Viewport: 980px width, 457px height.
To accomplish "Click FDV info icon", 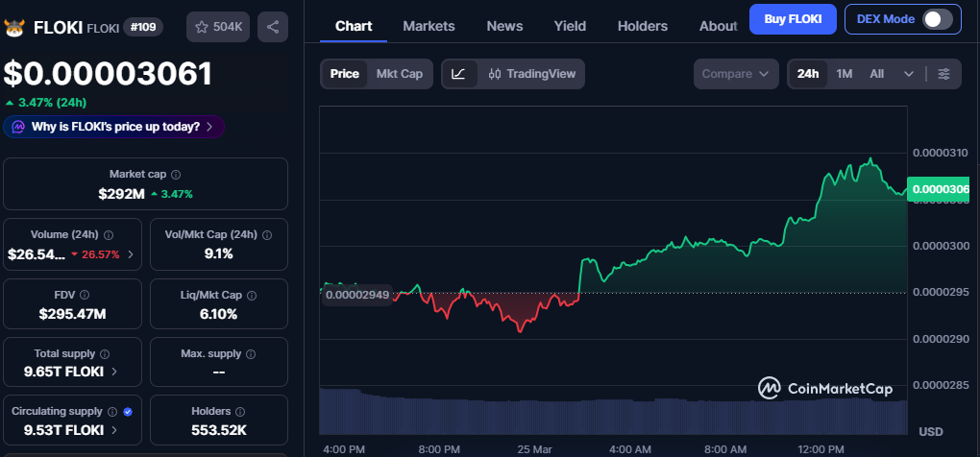I will pos(85,295).
